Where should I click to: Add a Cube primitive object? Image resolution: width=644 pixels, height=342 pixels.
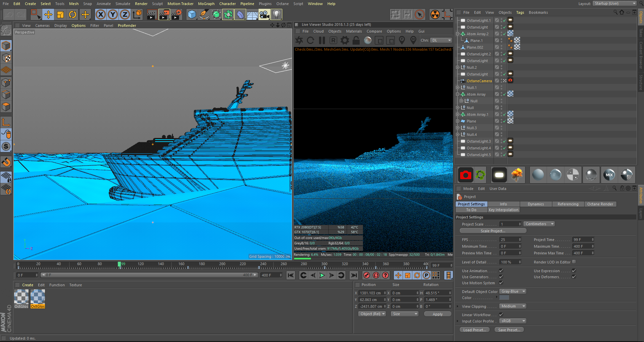(x=192, y=14)
